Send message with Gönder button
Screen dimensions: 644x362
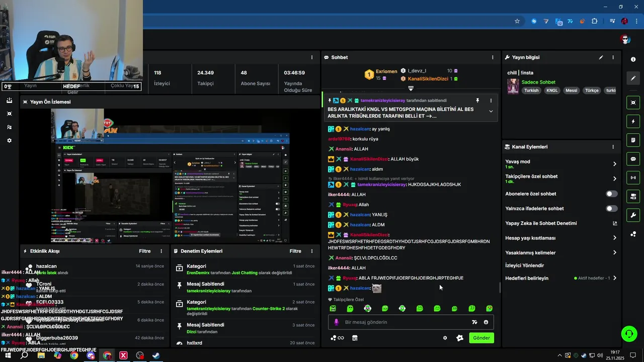pyautogui.click(x=481, y=338)
